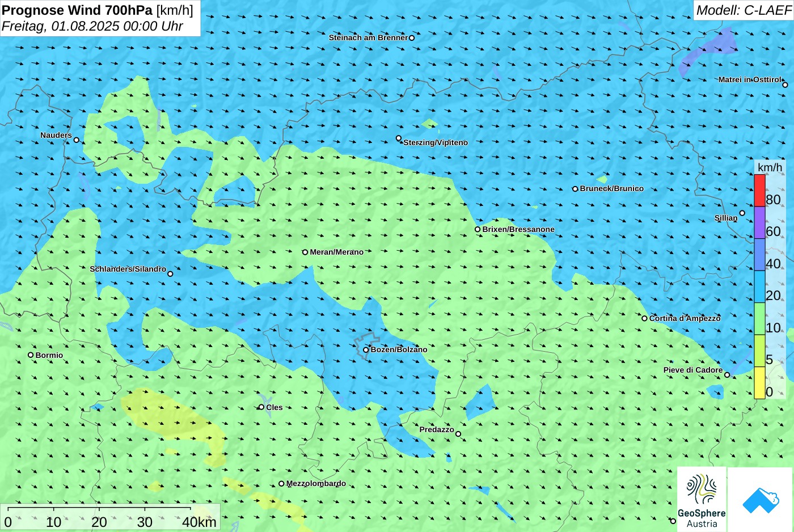Click the "Prognose Wind 700hPa [km/h]" title
Viewport: 794px width, 532px height.
(98, 10)
